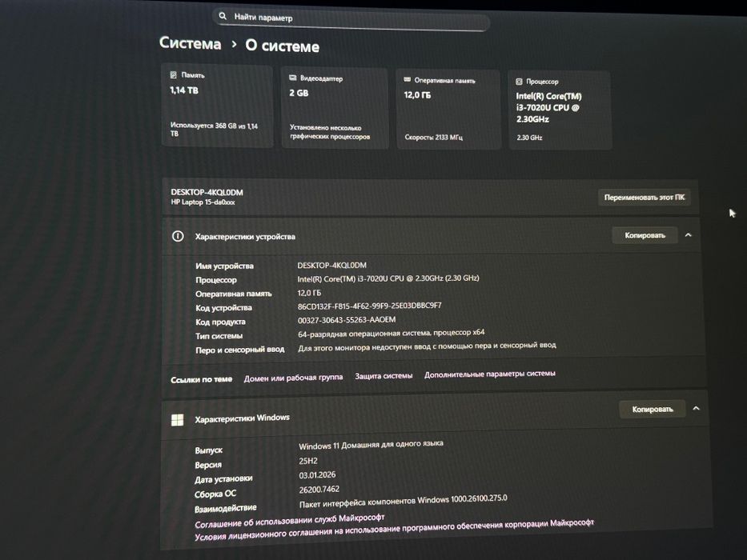Go back to 'Система' breadcrumb
Viewport: 747px width, 560px height.
pyautogui.click(x=190, y=43)
